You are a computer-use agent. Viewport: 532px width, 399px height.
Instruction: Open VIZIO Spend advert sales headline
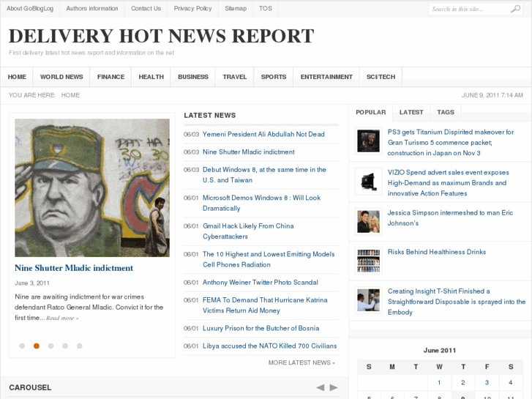448,183
